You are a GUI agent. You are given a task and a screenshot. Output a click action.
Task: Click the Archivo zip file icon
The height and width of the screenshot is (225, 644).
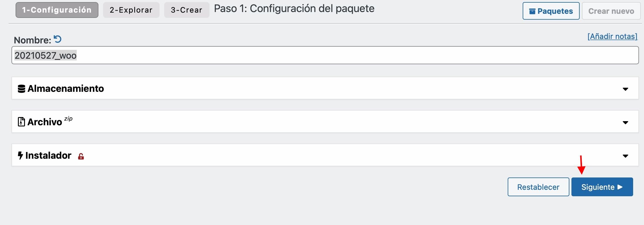coord(21,122)
